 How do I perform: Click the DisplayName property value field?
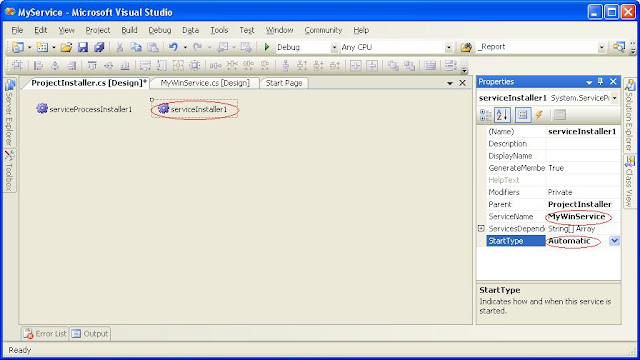click(x=583, y=156)
